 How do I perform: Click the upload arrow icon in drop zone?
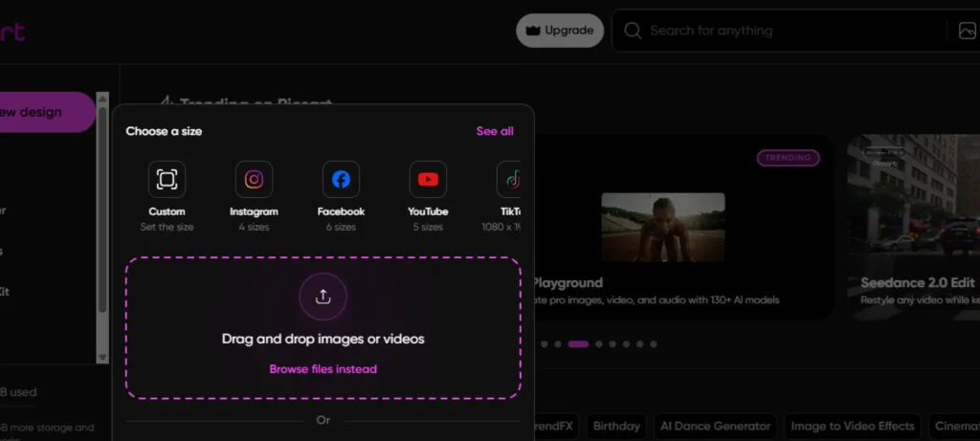click(x=323, y=297)
